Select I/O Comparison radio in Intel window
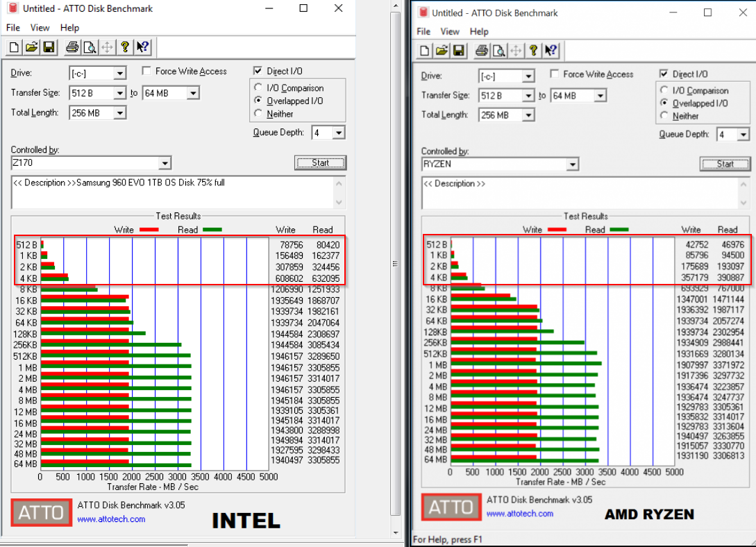756x547 pixels. (258, 87)
